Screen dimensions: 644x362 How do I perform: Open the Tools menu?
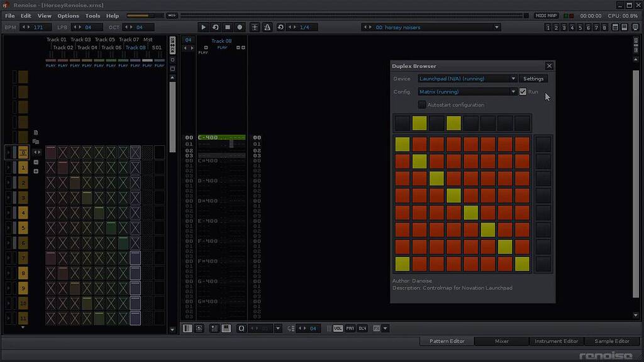click(92, 15)
